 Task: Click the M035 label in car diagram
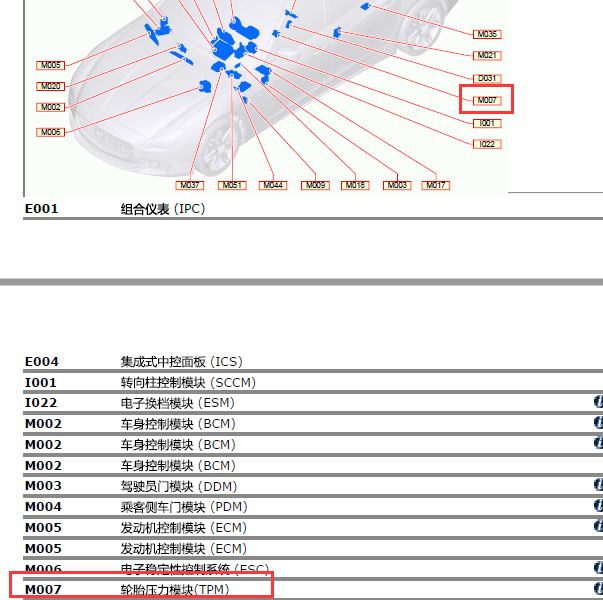coord(487,34)
